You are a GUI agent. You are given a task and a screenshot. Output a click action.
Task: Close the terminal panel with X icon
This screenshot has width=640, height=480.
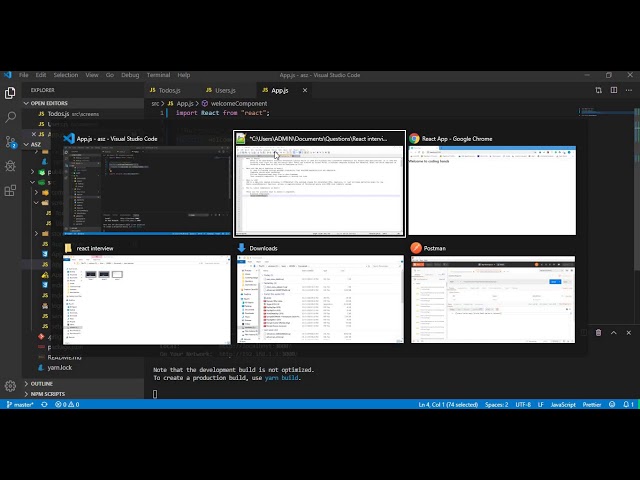(629, 333)
